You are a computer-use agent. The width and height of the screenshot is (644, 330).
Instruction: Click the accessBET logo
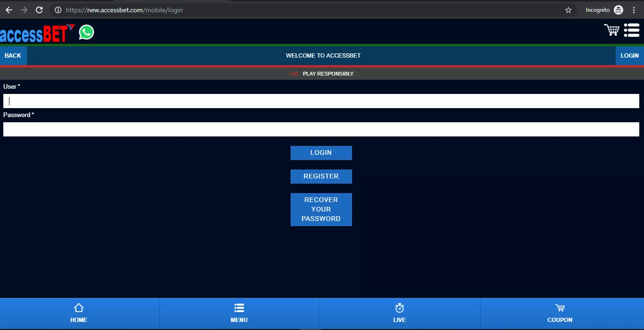coord(35,32)
